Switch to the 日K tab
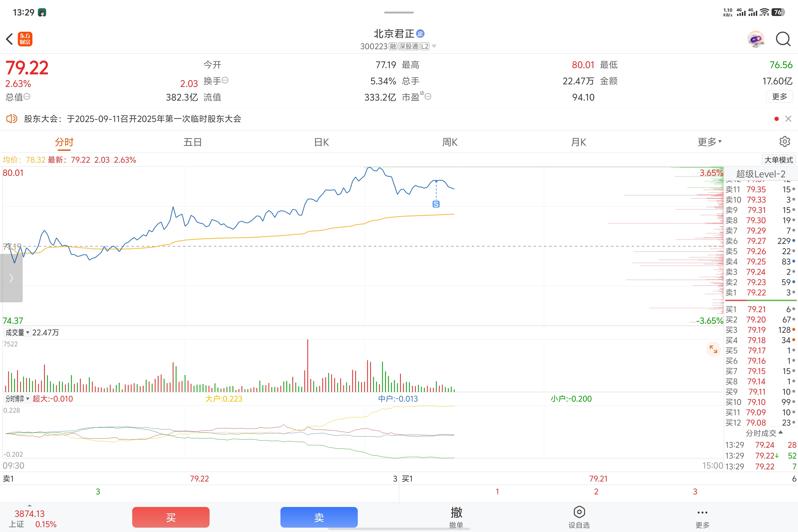This screenshot has width=798, height=532. (321, 142)
